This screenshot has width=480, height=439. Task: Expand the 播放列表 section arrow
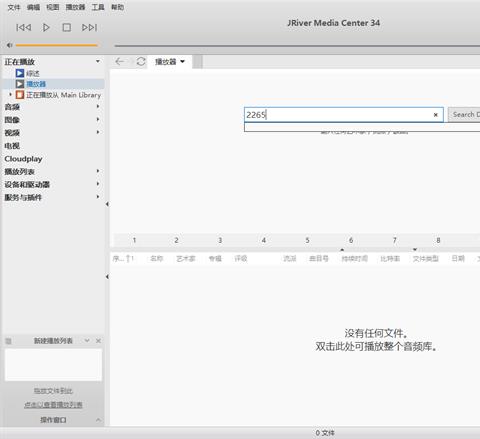click(x=98, y=171)
